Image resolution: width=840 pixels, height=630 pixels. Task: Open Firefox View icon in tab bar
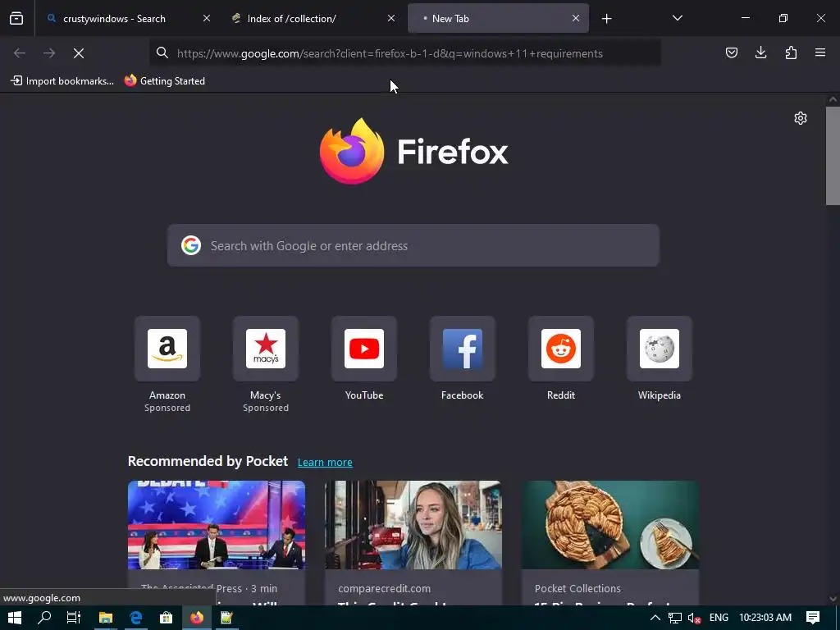pyautogui.click(x=16, y=19)
